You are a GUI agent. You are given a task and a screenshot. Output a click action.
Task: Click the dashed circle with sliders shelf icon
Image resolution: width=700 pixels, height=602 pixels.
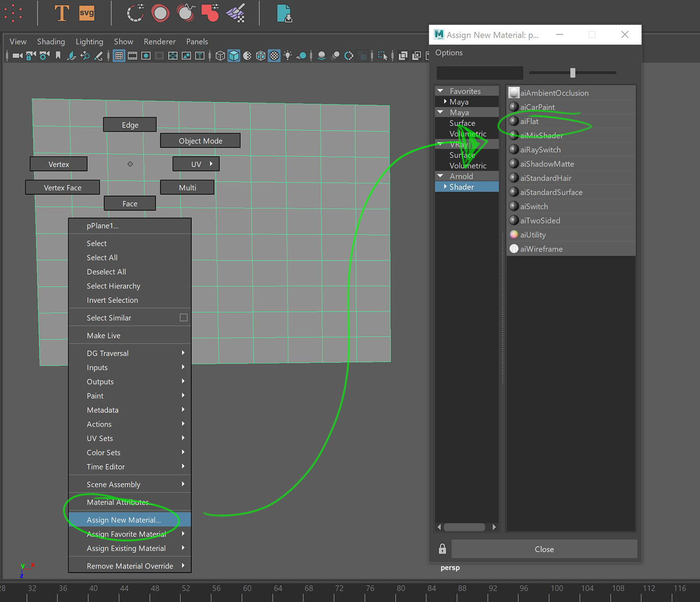135,13
